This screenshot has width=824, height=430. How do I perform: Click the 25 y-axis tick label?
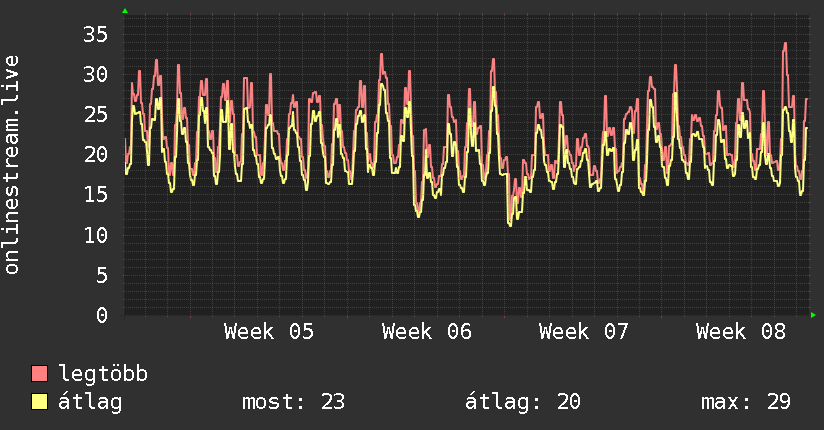click(95, 115)
